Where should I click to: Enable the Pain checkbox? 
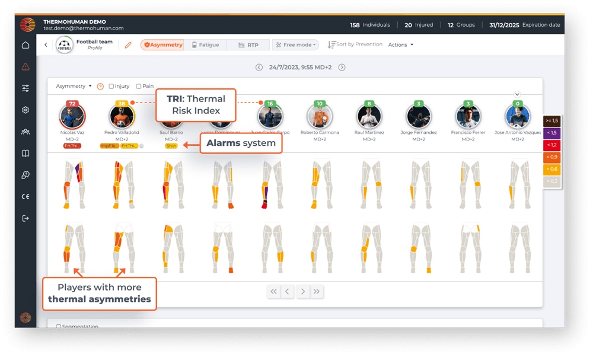(x=139, y=86)
